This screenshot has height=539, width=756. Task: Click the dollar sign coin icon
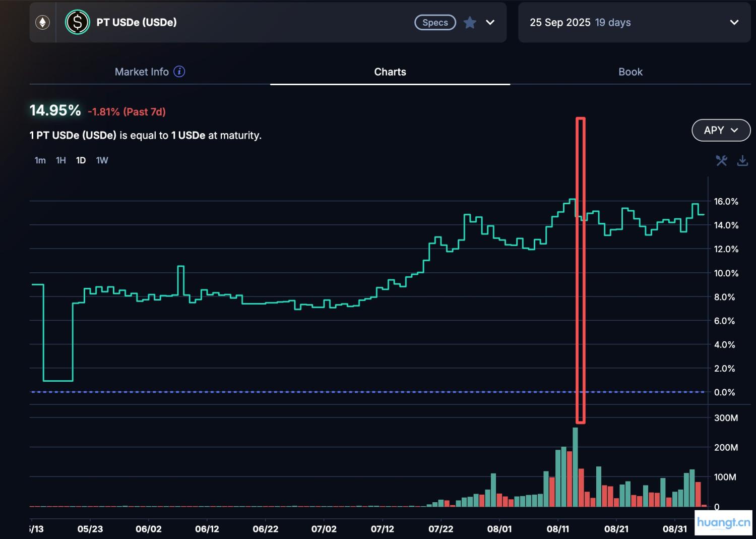pos(77,22)
